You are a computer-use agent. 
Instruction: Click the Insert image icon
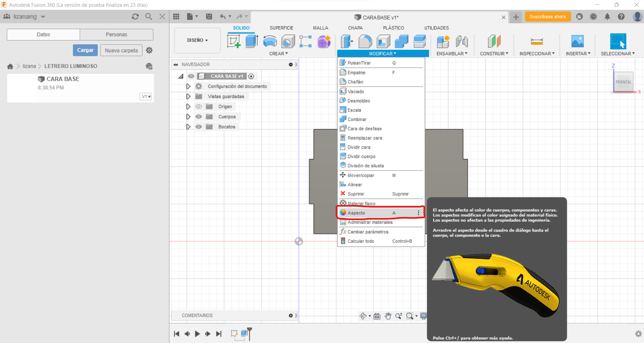[x=578, y=41]
